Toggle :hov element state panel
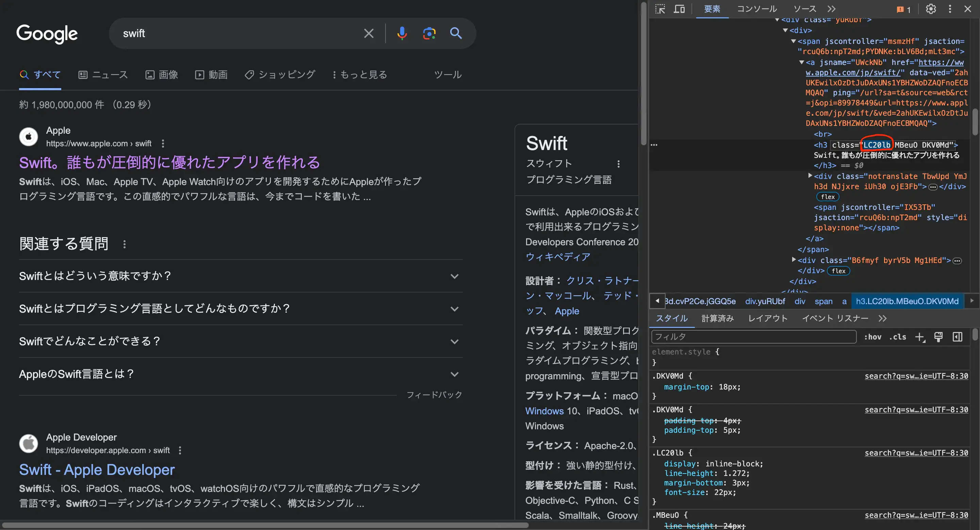Viewport: 980px width, 530px height. pos(873,337)
